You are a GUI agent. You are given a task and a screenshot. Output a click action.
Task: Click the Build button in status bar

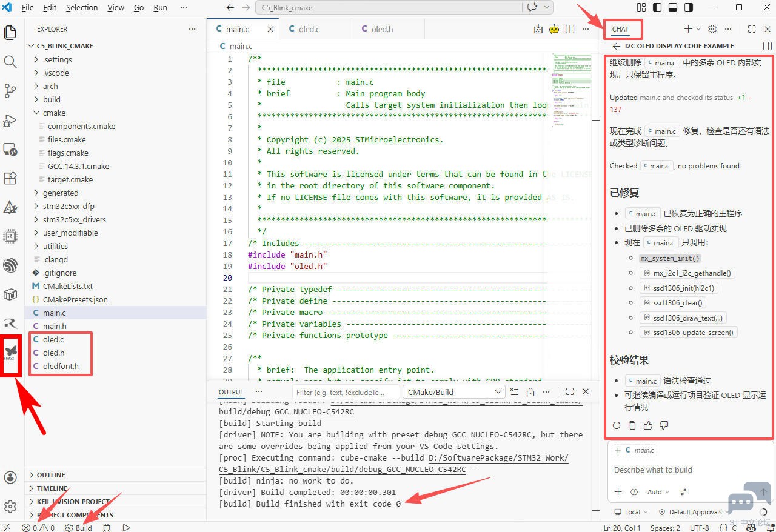[78, 528]
